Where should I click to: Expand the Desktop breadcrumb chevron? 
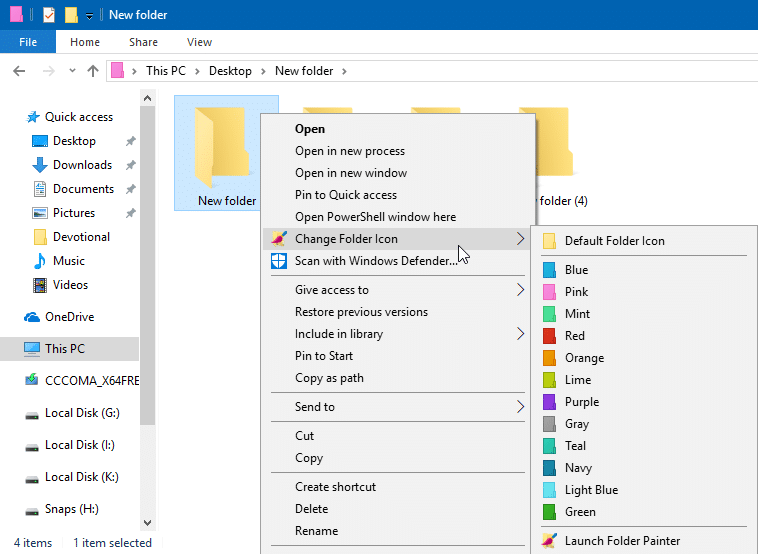(263, 72)
